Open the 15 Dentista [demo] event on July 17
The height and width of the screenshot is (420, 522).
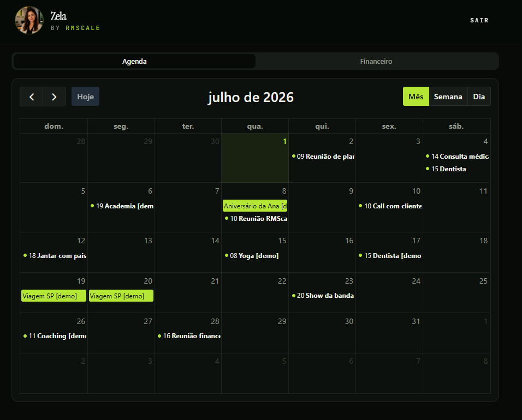tap(390, 256)
